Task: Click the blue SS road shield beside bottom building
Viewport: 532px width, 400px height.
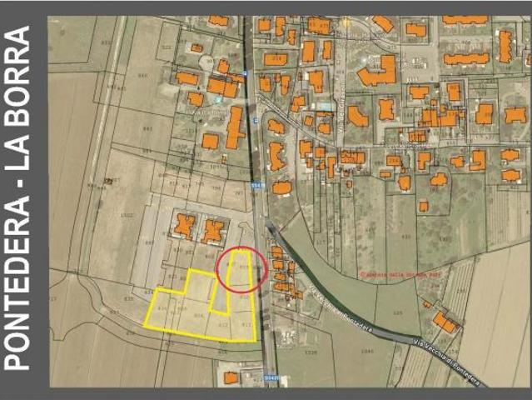Action: point(271,377)
